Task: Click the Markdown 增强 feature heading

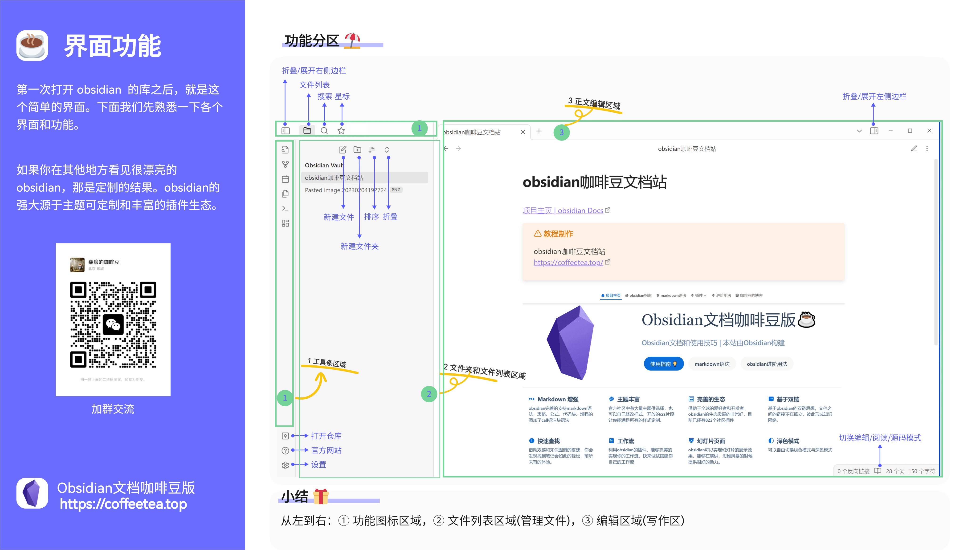Action: (558, 399)
